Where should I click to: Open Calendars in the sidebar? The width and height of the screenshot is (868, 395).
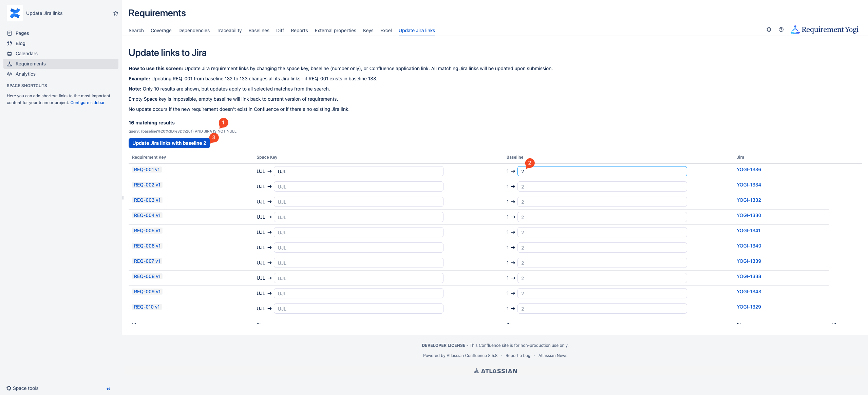click(x=26, y=54)
